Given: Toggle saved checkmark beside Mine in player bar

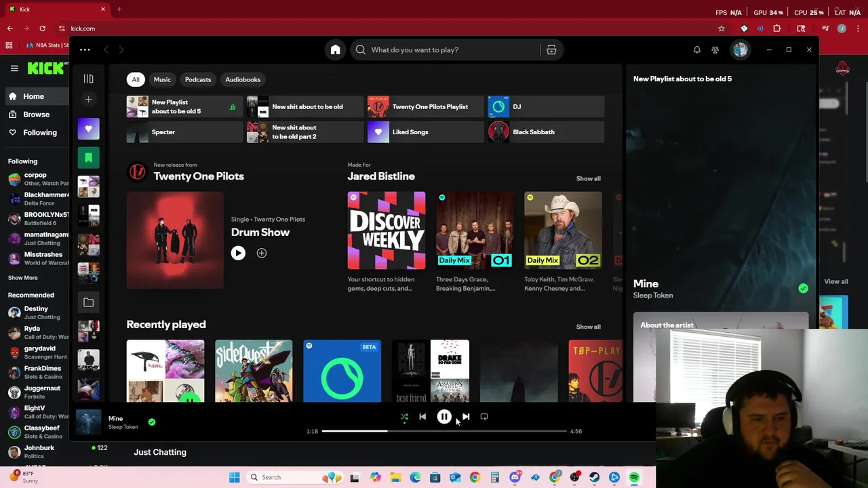Looking at the screenshot, I should [x=152, y=422].
